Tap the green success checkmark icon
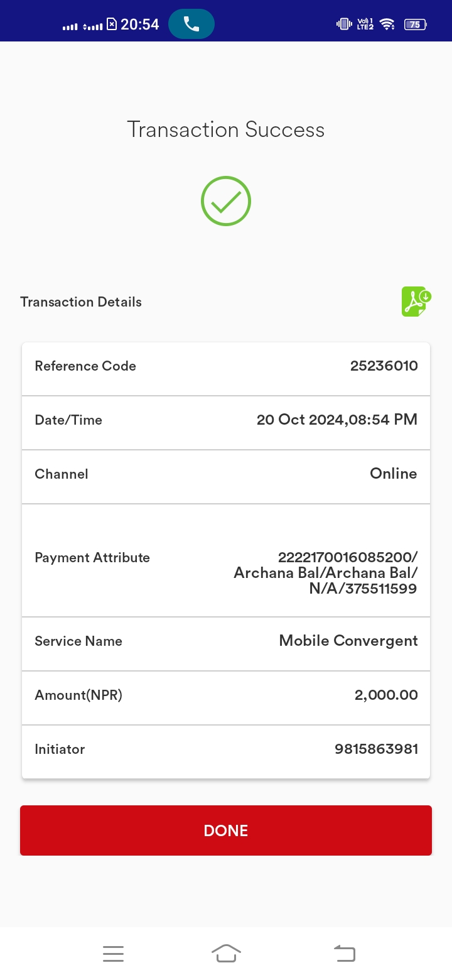452x980 pixels. 226,201
